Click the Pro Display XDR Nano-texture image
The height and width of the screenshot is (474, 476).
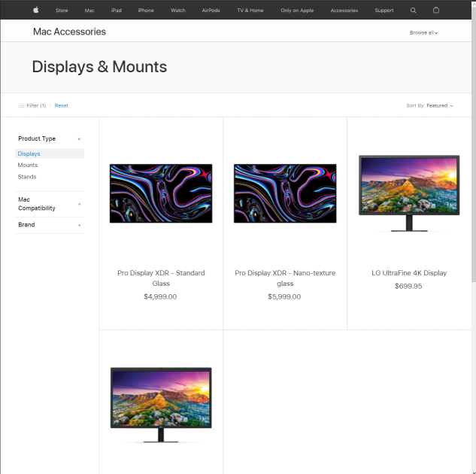285,193
